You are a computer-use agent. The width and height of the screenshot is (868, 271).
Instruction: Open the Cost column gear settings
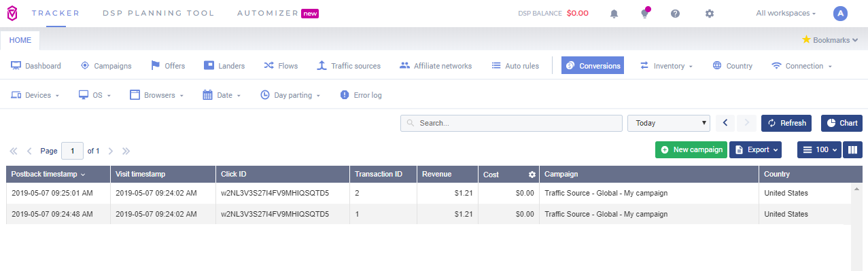click(x=532, y=175)
